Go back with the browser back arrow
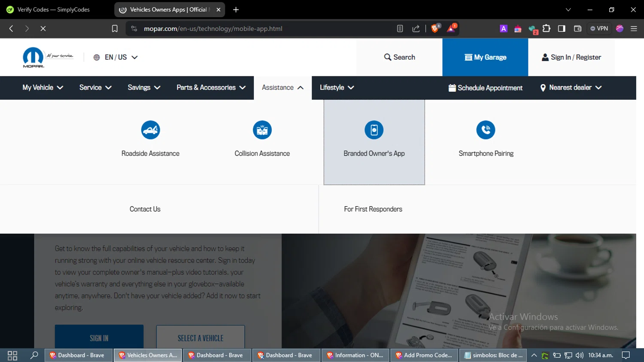Viewport: 644px width, 362px height. tap(12, 28)
